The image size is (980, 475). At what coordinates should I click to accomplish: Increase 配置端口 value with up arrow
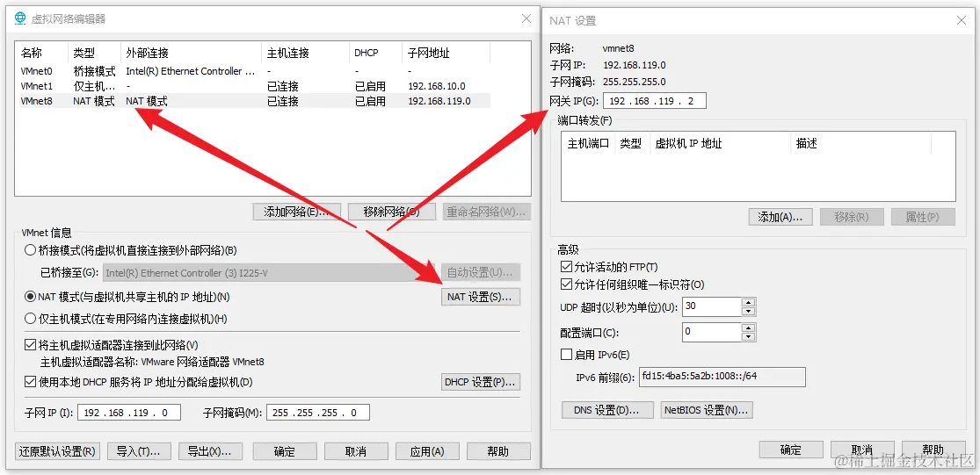click(749, 327)
